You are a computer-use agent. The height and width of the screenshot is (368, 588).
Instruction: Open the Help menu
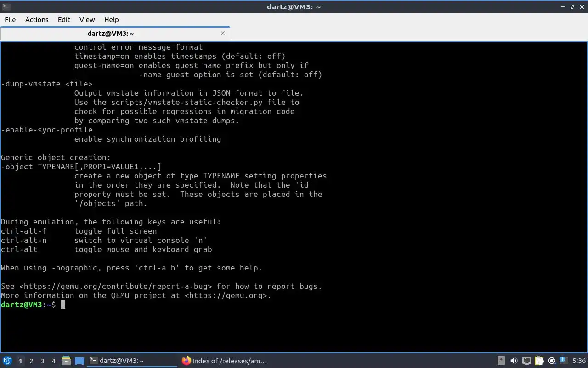[112, 20]
